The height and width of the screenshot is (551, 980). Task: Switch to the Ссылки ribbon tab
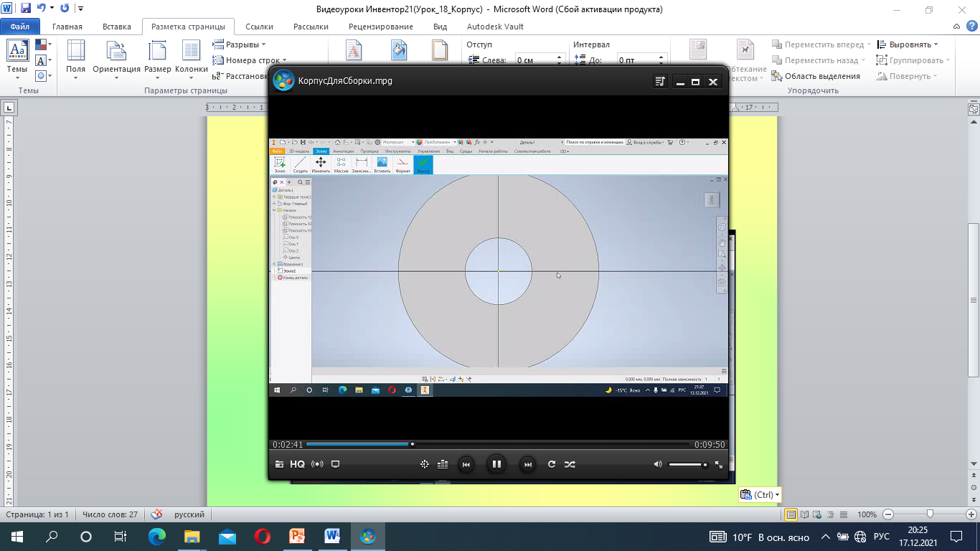(x=259, y=27)
